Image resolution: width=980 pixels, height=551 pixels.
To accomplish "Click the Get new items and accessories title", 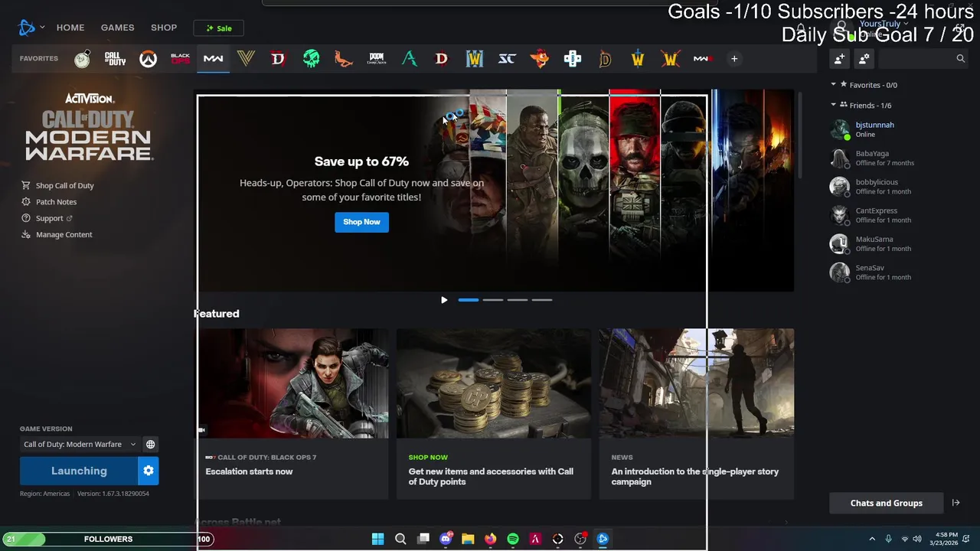I will tap(491, 477).
